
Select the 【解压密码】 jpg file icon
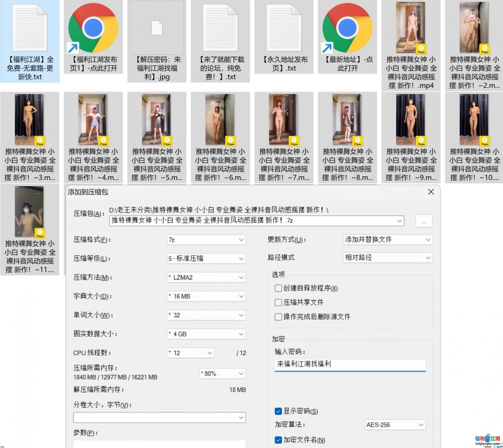[157, 28]
